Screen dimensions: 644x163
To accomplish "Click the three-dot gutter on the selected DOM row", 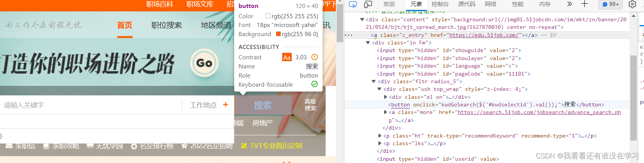I will (x=348, y=35).
